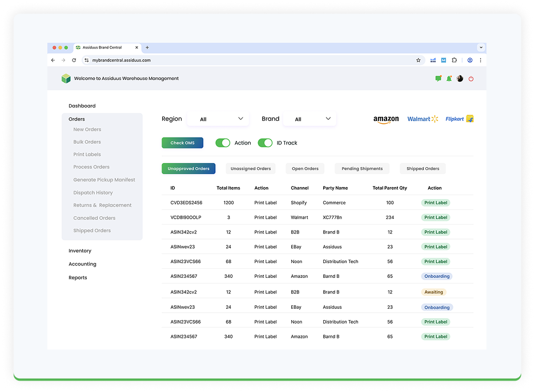Screen dimensions: 535x392
Task: Switch to Open Orders tab
Action: (x=305, y=168)
